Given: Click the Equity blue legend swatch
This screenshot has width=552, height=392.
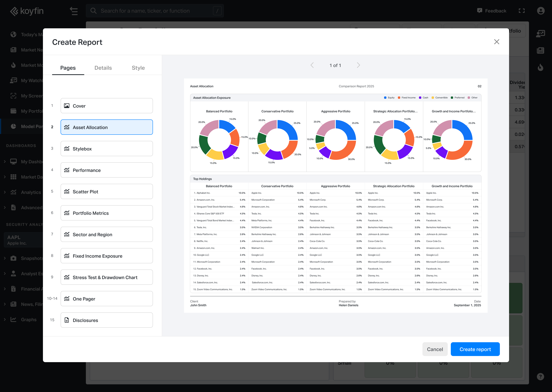Looking at the screenshot, I should (385, 98).
